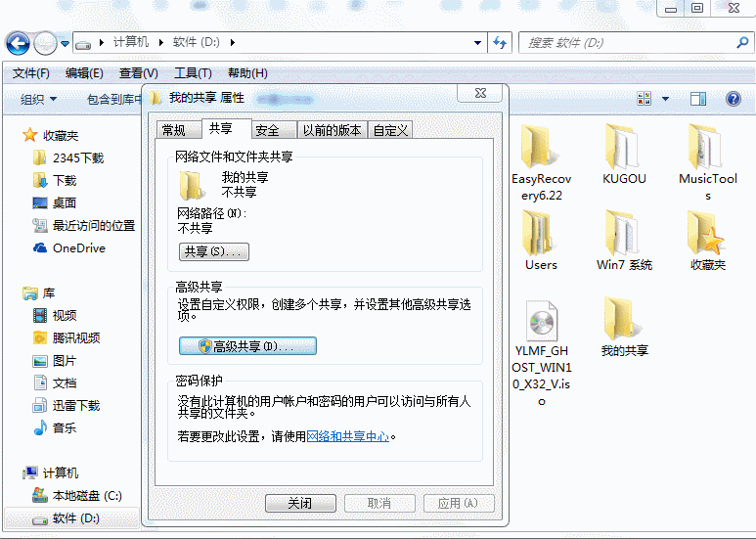
Task: Select the YLMF_GHOST_WIN10_X32_V.iso file
Action: (541, 353)
